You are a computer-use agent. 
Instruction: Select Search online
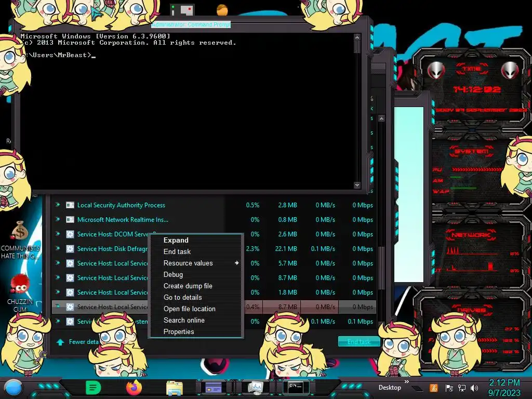[x=184, y=320]
